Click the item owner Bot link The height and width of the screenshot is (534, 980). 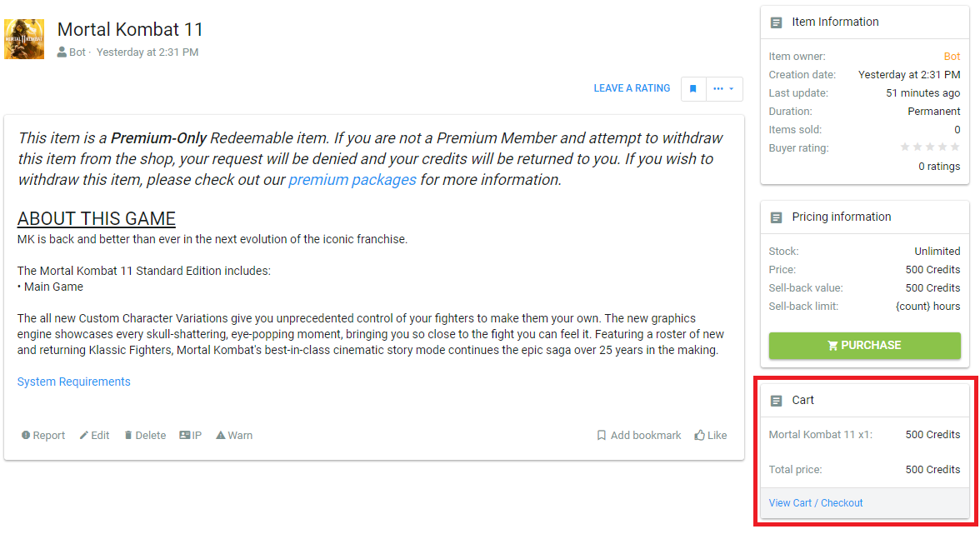coord(952,57)
